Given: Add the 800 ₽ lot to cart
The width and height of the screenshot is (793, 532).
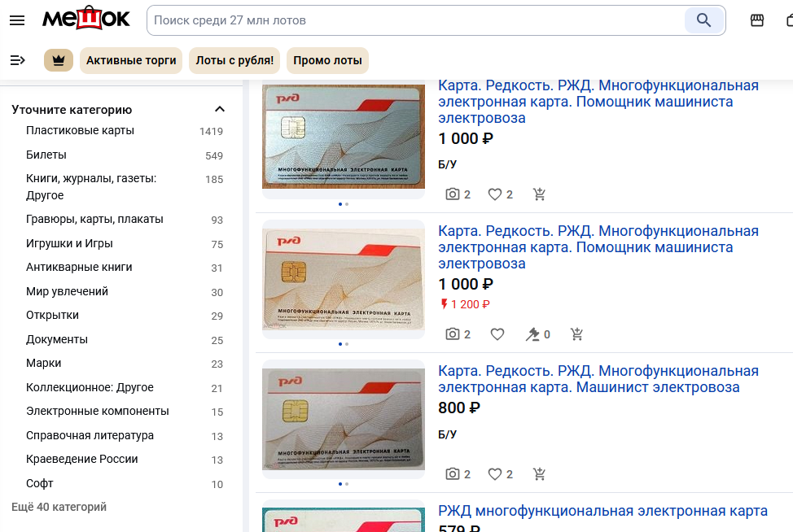Looking at the screenshot, I should point(539,474).
